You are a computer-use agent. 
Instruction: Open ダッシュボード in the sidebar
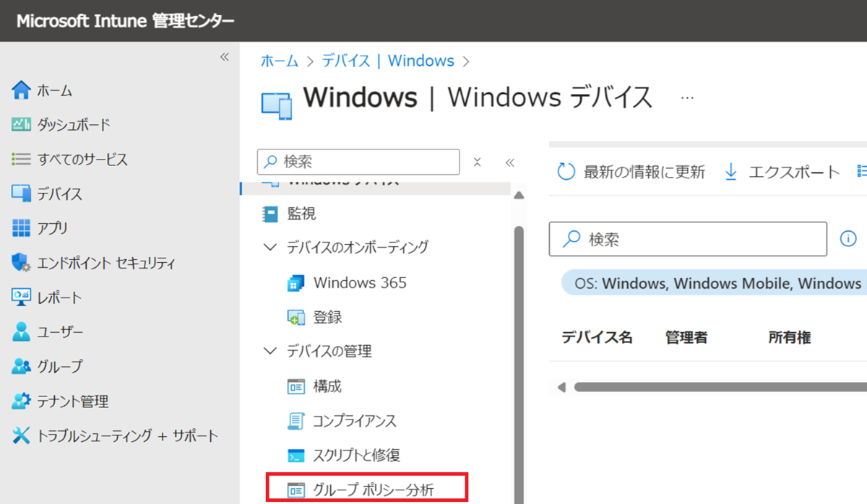[61, 125]
